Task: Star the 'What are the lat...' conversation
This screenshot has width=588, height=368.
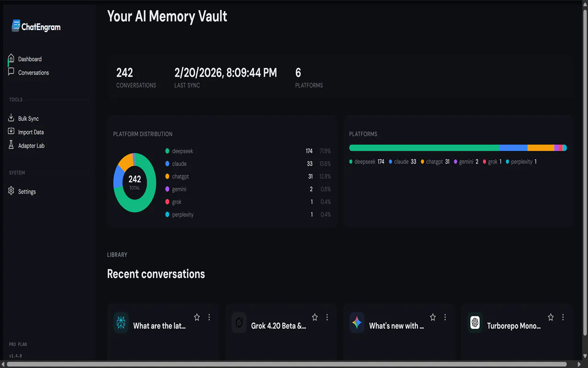Action: pyautogui.click(x=197, y=317)
